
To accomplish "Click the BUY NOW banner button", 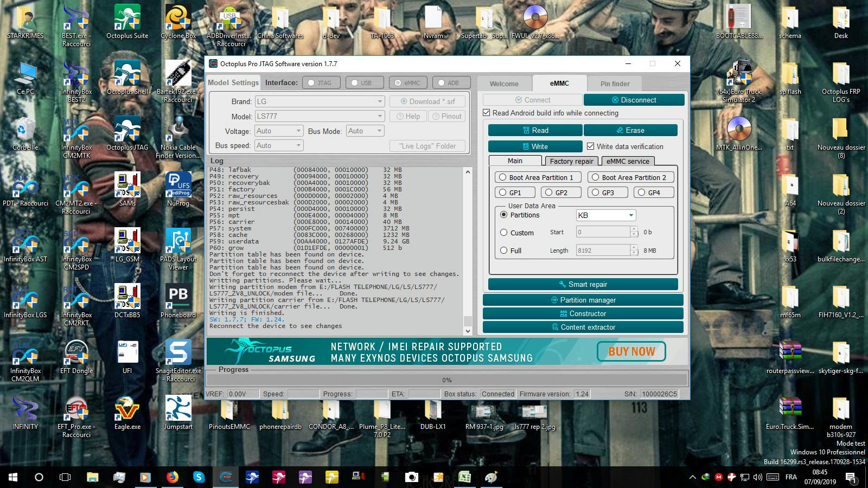I will click(631, 351).
